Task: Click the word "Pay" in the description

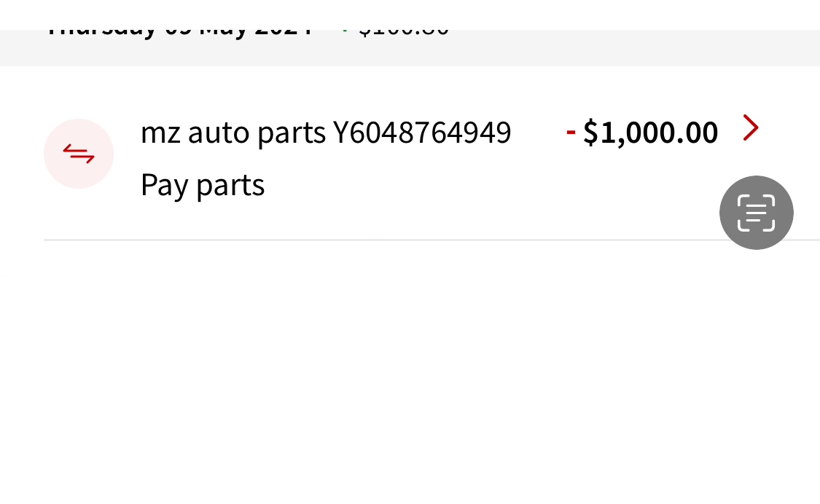Action: [160, 186]
